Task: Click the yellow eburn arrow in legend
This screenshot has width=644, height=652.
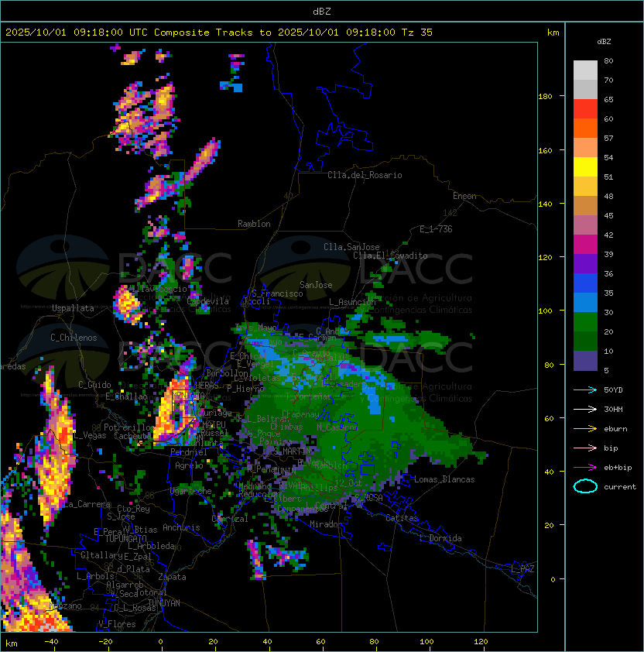Action: (x=585, y=429)
